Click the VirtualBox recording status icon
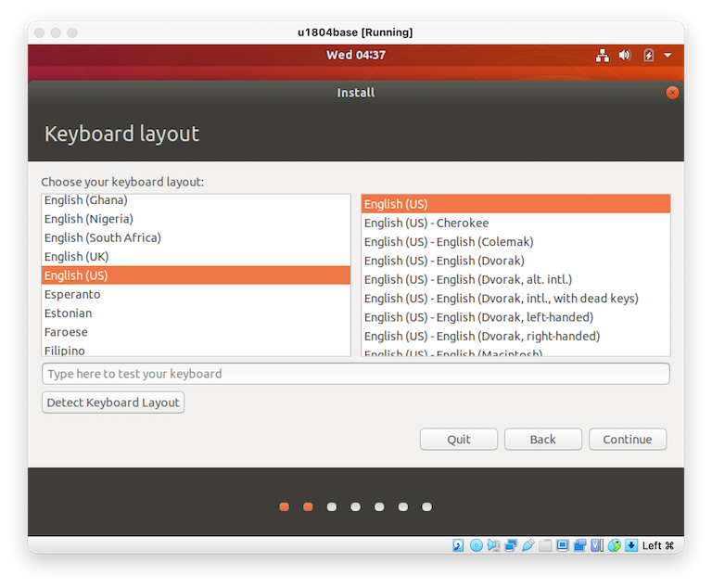 [579, 544]
